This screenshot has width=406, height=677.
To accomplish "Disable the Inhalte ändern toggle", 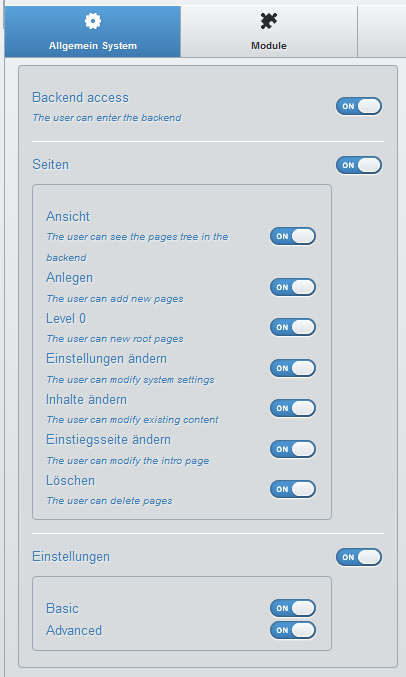I will (293, 408).
